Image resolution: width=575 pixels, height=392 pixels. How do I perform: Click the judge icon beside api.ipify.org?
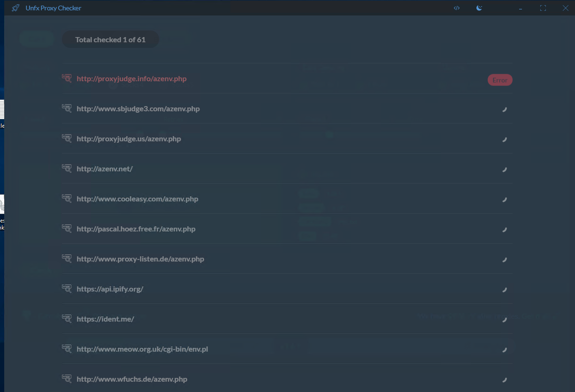pyautogui.click(x=67, y=289)
